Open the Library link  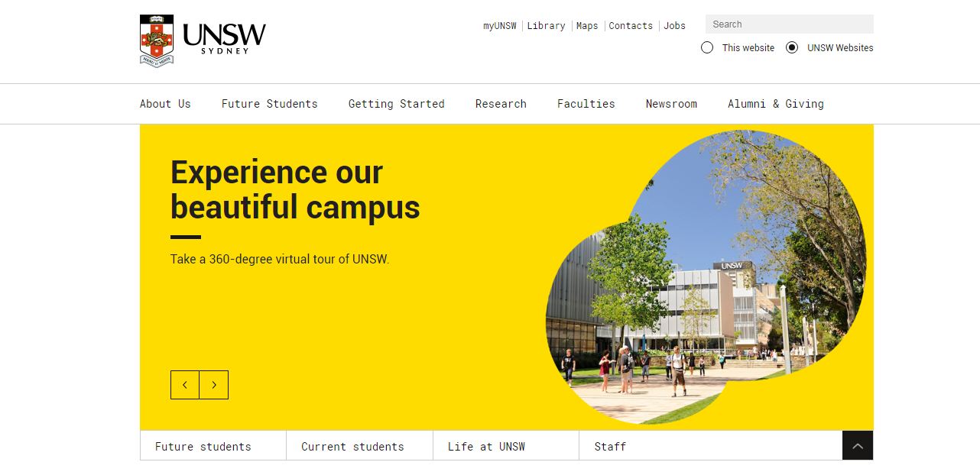pos(547,26)
